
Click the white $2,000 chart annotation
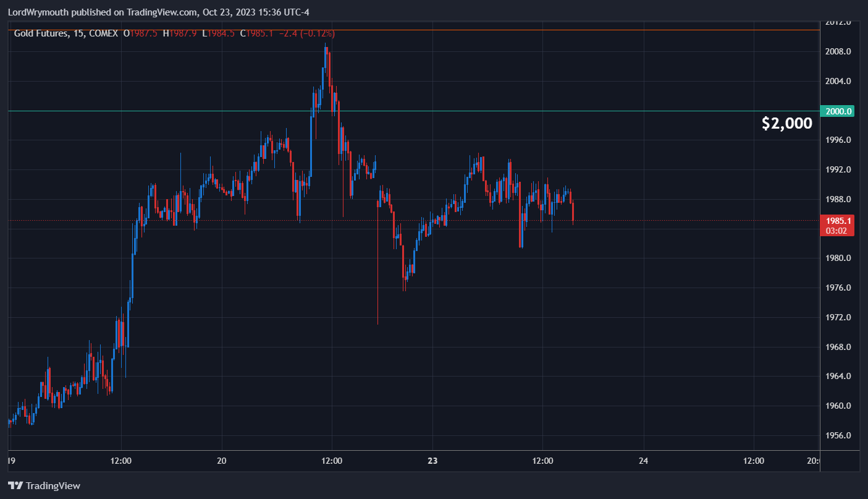787,124
